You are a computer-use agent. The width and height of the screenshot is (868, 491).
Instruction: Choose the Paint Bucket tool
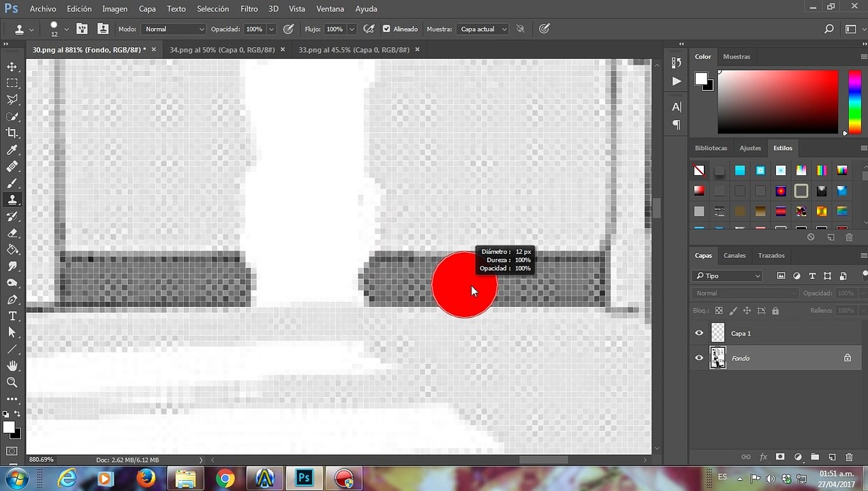(12, 250)
